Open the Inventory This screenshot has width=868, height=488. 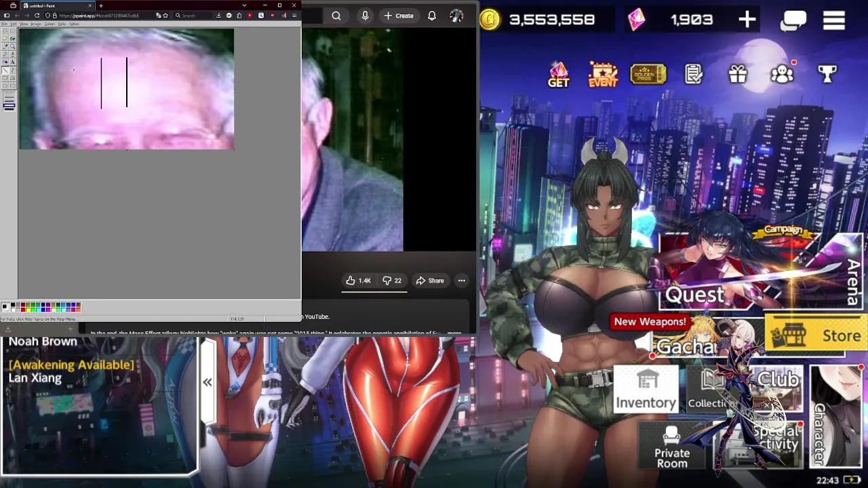[x=646, y=390]
